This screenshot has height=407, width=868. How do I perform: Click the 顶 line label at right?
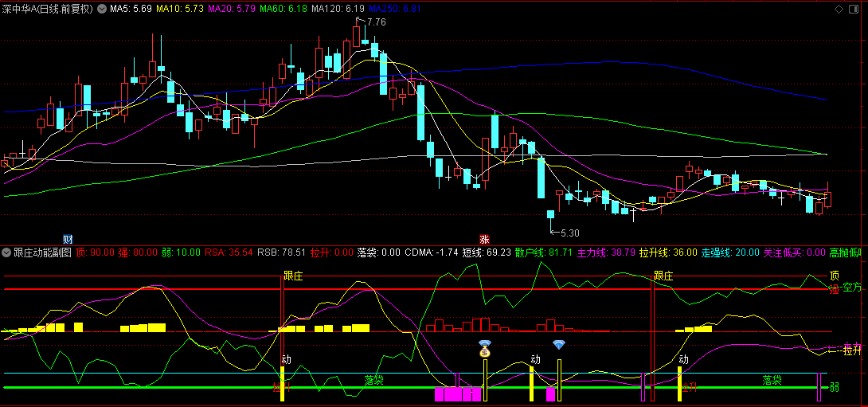tap(834, 276)
